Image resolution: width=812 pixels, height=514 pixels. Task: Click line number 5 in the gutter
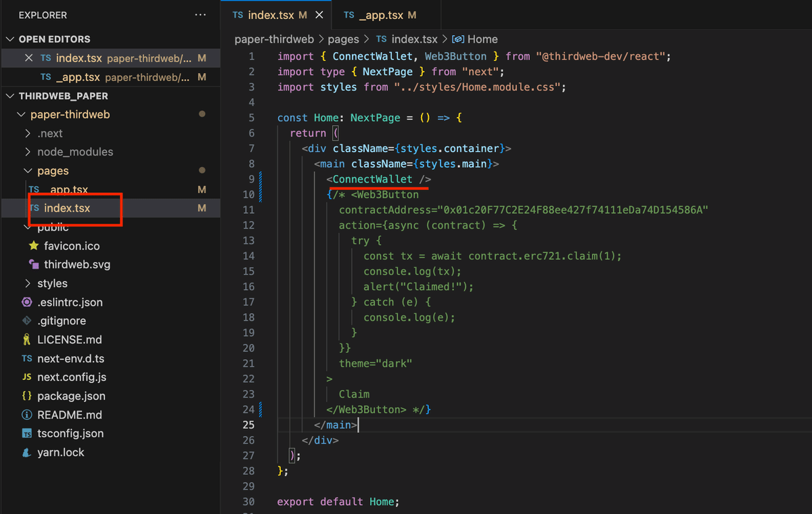pos(252,118)
